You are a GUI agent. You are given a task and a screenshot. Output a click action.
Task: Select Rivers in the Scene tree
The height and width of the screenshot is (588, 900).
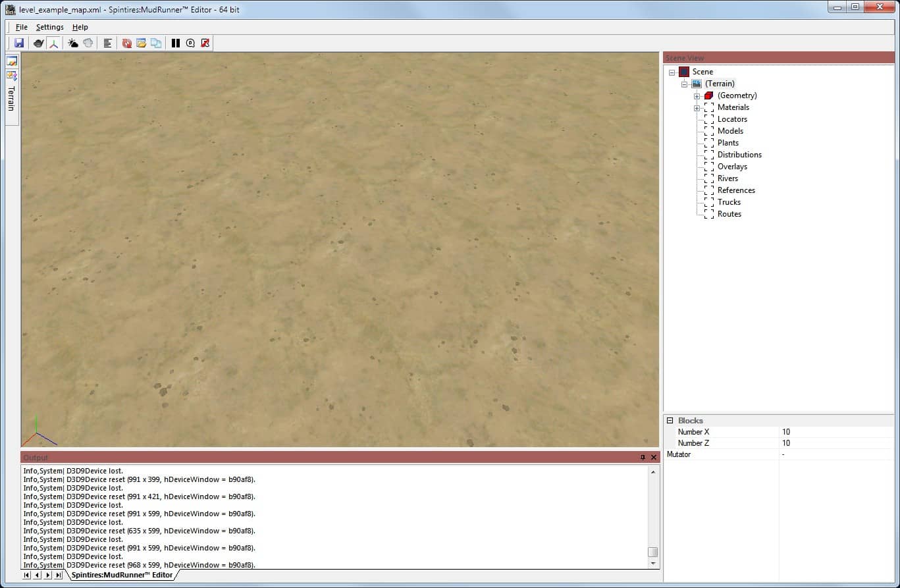coord(728,178)
